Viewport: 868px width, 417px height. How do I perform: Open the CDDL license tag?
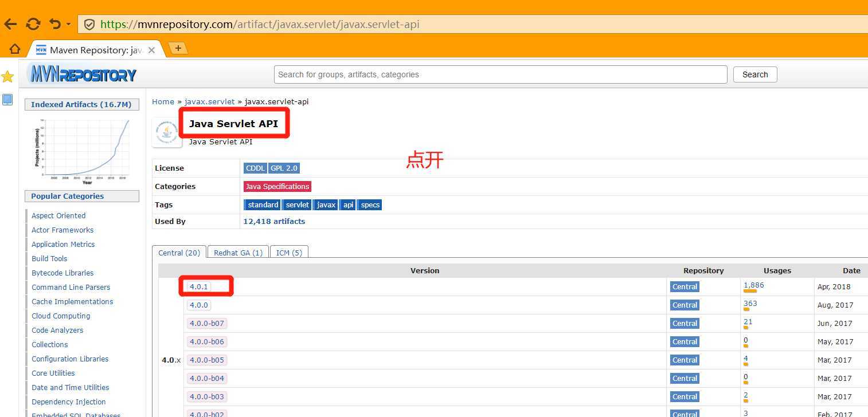click(x=255, y=168)
